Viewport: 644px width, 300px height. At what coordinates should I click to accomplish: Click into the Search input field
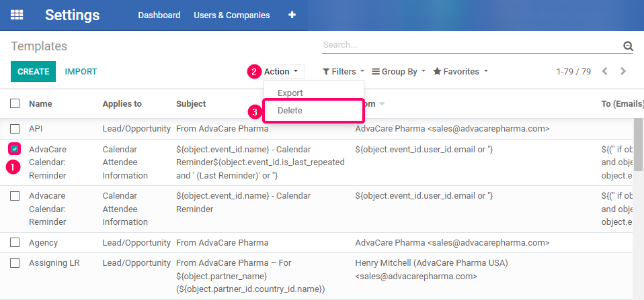coord(471,45)
